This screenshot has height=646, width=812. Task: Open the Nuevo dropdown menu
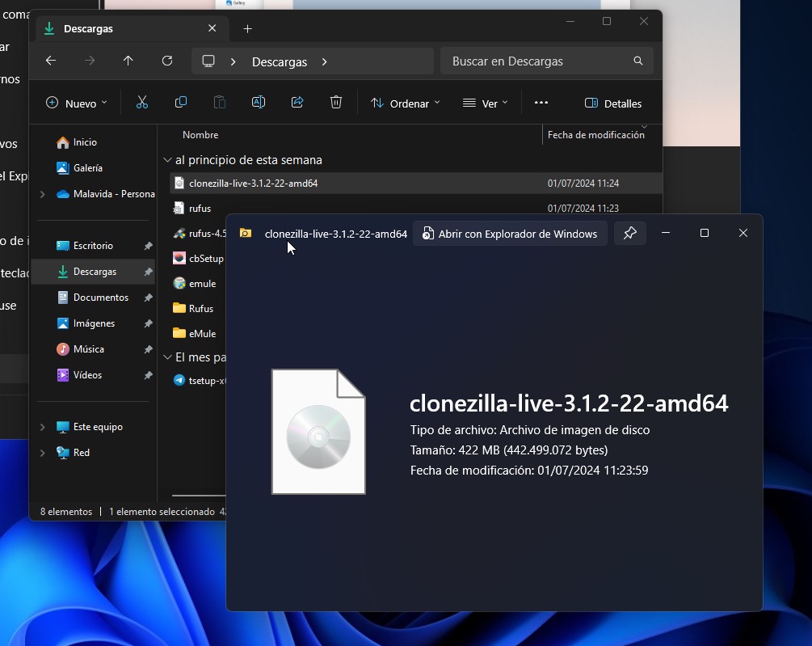(x=77, y=103)
